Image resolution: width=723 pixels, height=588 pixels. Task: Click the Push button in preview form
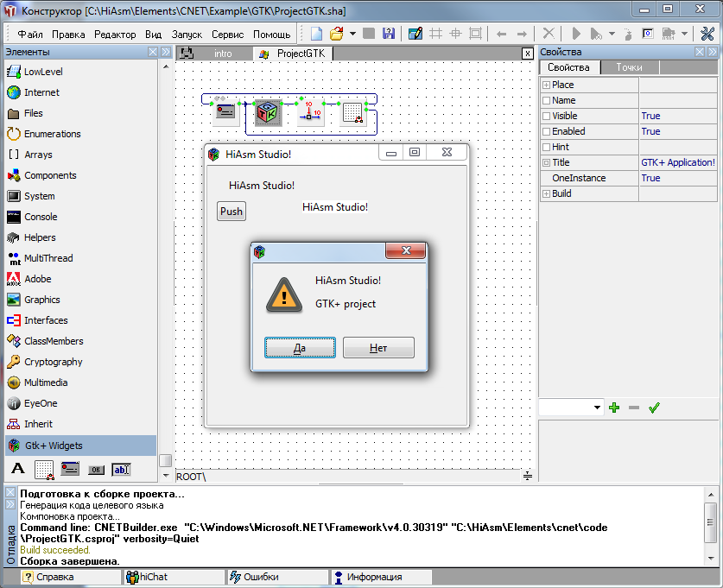(231, 212)
